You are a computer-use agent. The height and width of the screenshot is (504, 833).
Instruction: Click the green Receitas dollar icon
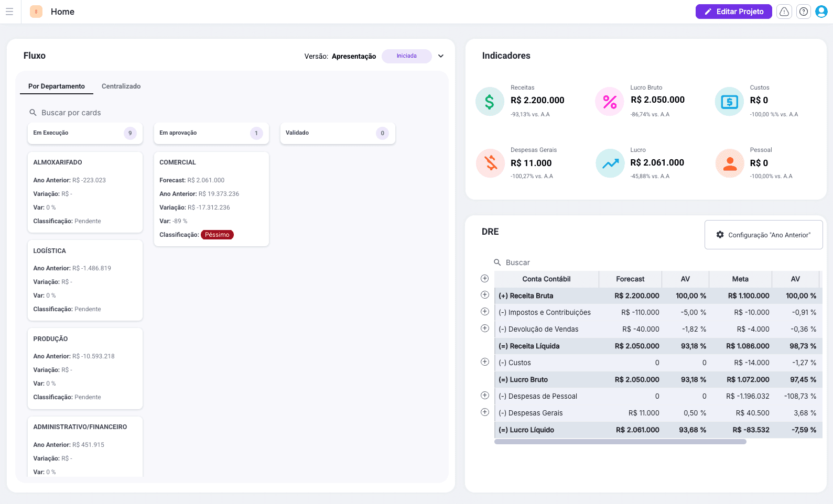coord(490,102)
